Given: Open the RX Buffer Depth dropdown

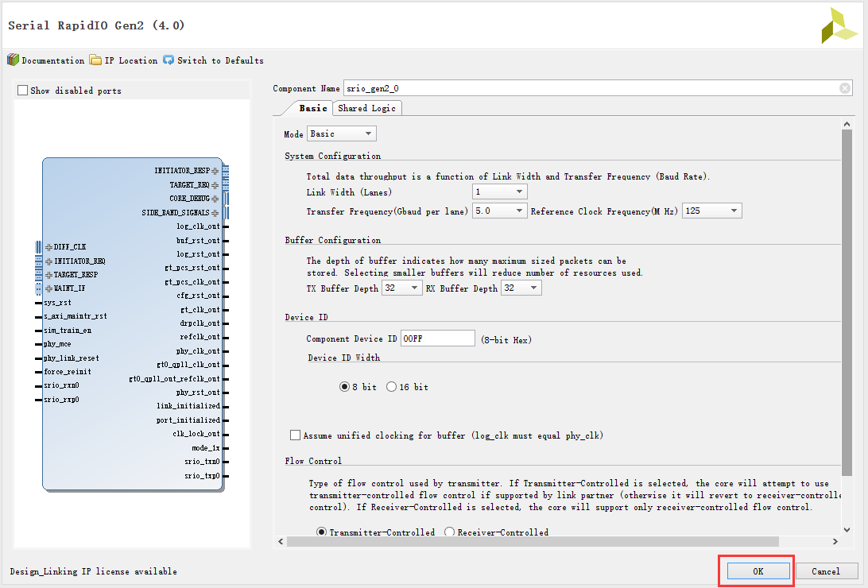Looking at the screenshot, I should coord(521,288).
